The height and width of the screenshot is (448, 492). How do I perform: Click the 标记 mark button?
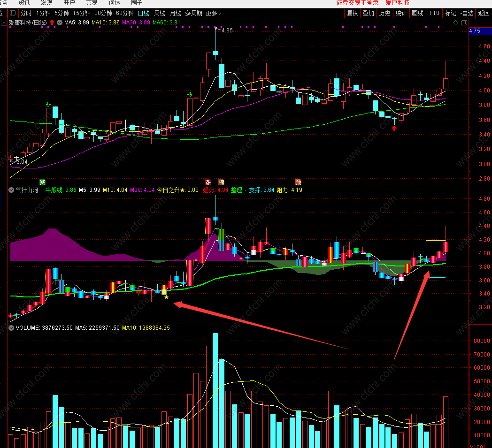click(x=451, y=13)
